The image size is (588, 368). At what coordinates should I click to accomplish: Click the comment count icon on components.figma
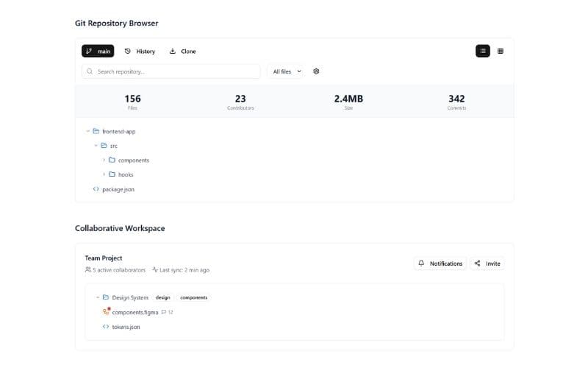coord(164,312)
